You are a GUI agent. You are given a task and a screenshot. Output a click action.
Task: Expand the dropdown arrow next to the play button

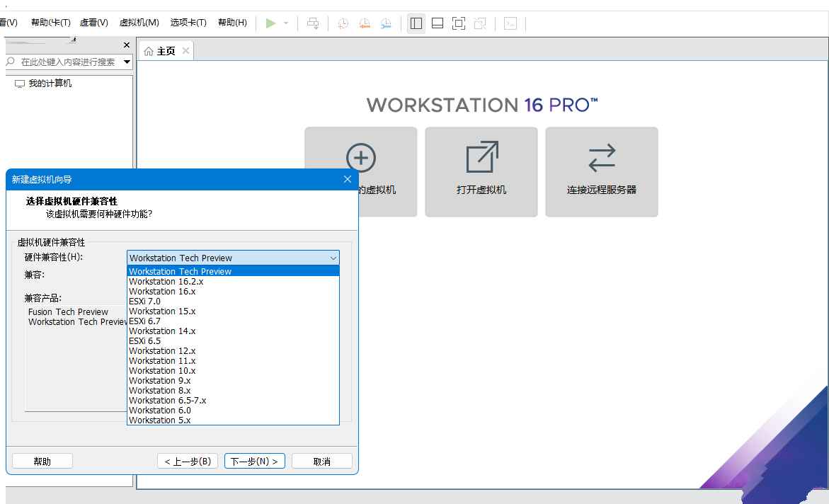285,23
